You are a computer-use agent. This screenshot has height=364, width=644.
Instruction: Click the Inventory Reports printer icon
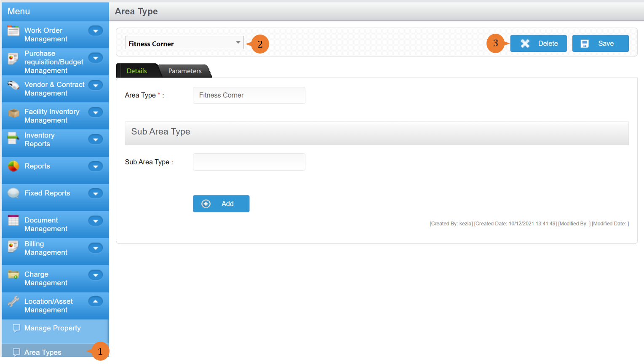tap(13, 138)
